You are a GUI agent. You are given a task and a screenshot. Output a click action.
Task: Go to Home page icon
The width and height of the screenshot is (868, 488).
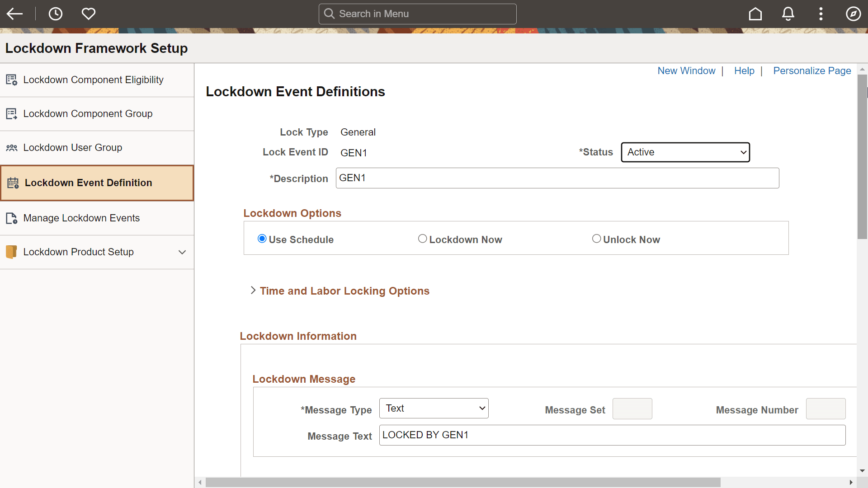pos(755,14)
